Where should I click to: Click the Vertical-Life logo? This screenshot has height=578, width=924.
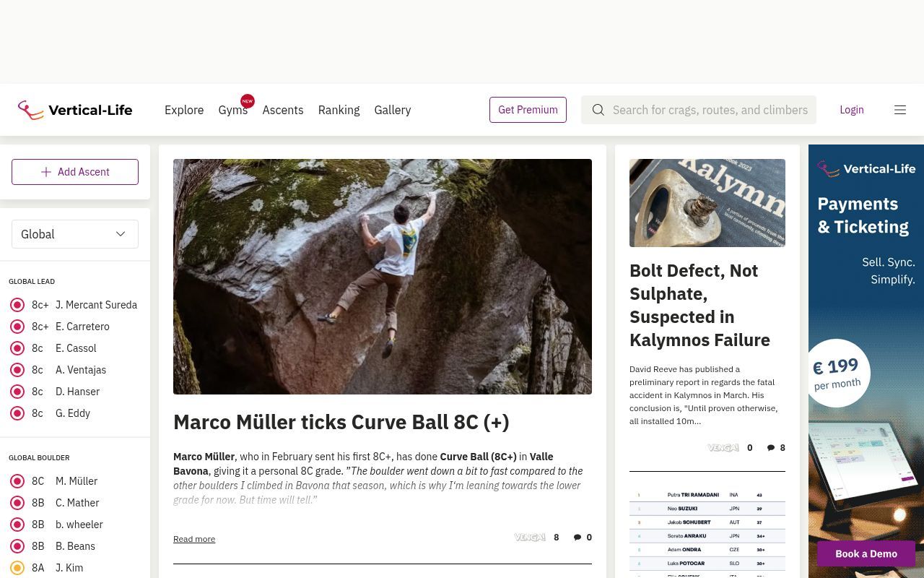75,110
